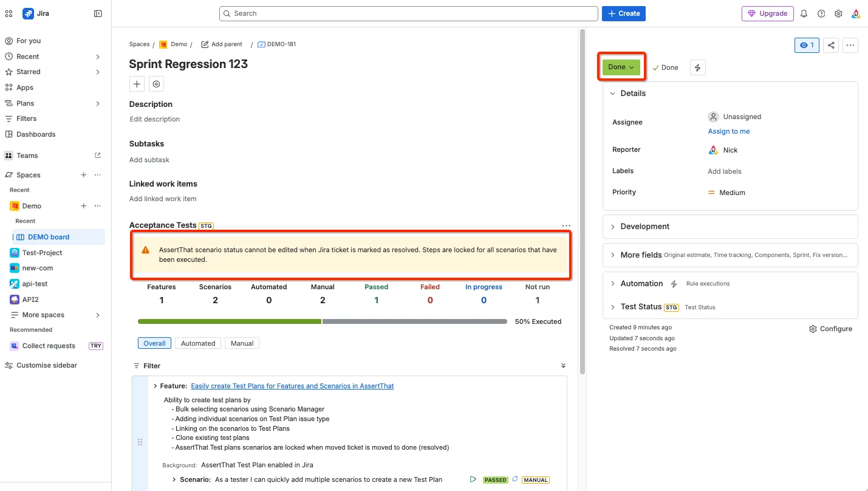Select the Automated view toggle

coord(198,343)
